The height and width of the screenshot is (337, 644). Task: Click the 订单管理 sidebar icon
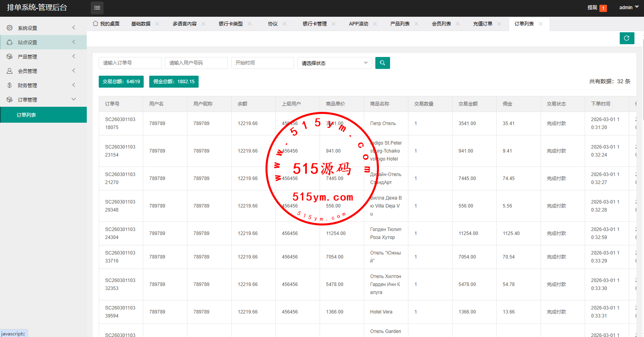10,100
